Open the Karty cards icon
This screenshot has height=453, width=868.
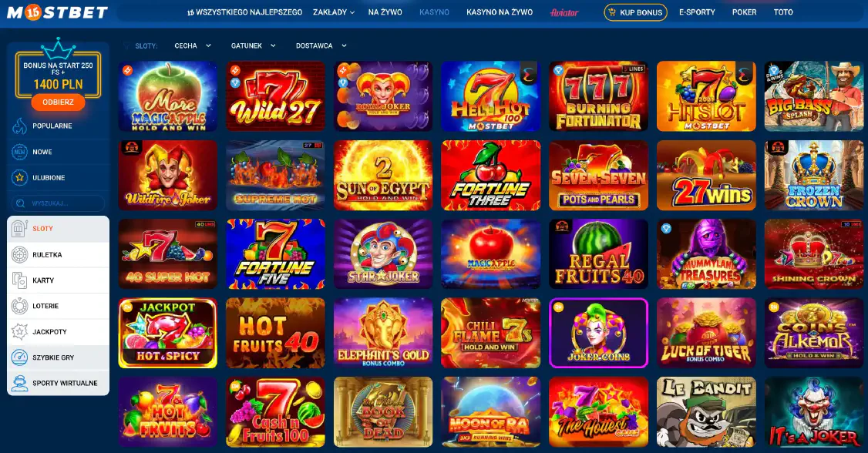click(19, 280)
